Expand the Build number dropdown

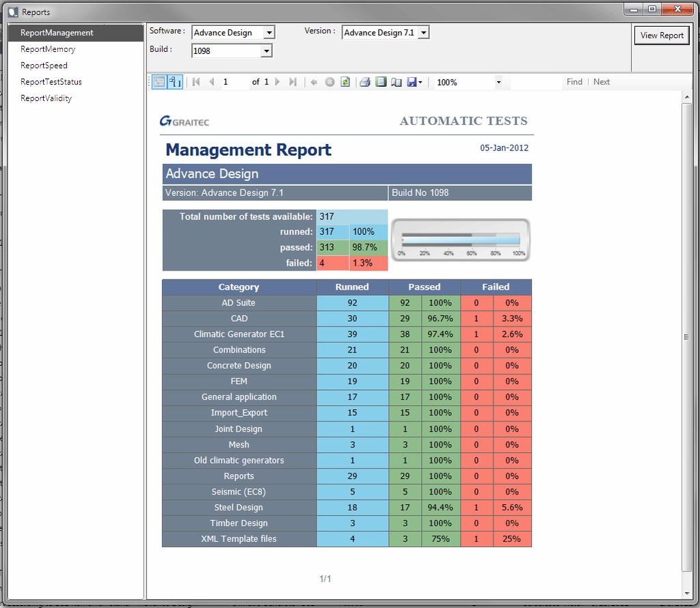coord(266,51)
